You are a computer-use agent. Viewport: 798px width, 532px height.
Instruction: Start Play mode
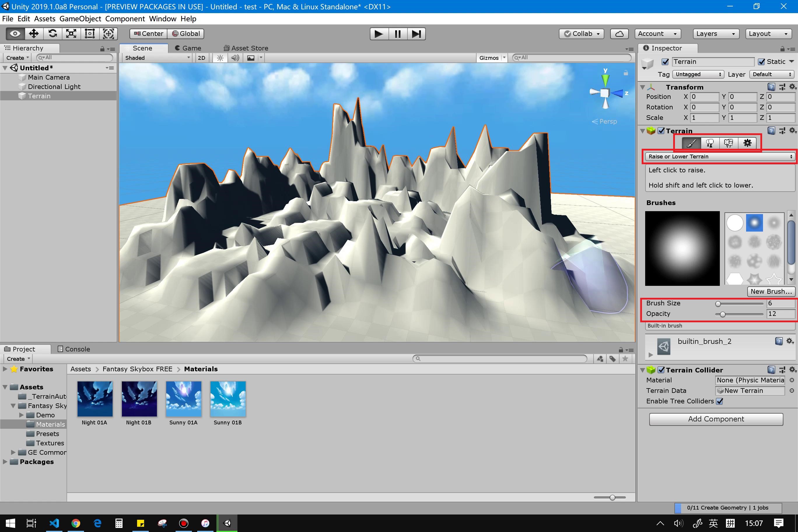pos(379,34)
